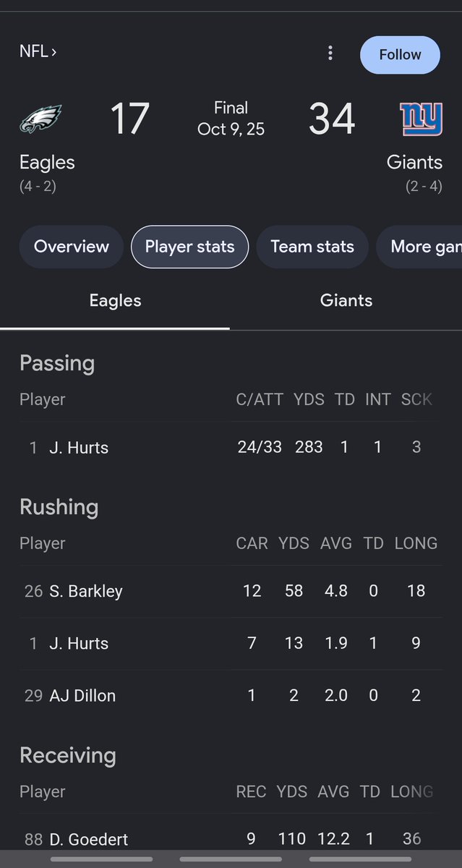Select the Player stats chip

pos(189,247)
